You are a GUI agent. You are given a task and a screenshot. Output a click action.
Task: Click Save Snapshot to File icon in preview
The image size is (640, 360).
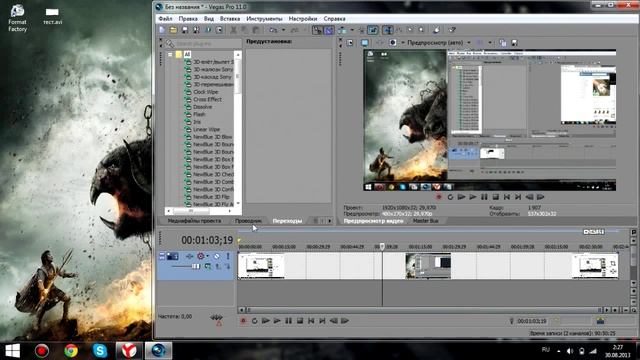[x=514, y=42]
